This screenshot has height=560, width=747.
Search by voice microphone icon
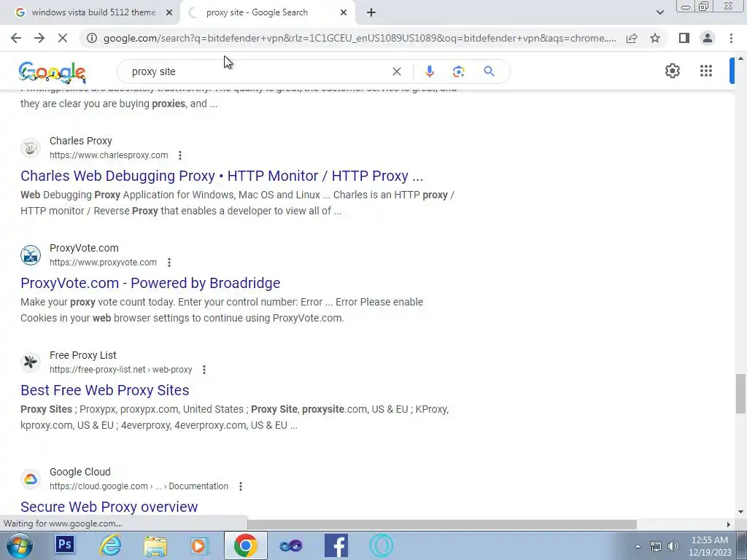[429, 71]
